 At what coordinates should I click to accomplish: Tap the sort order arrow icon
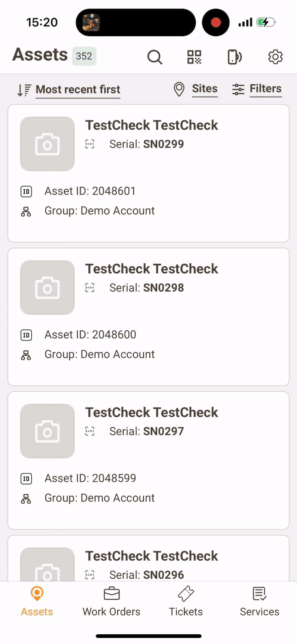tap(24, 90)
